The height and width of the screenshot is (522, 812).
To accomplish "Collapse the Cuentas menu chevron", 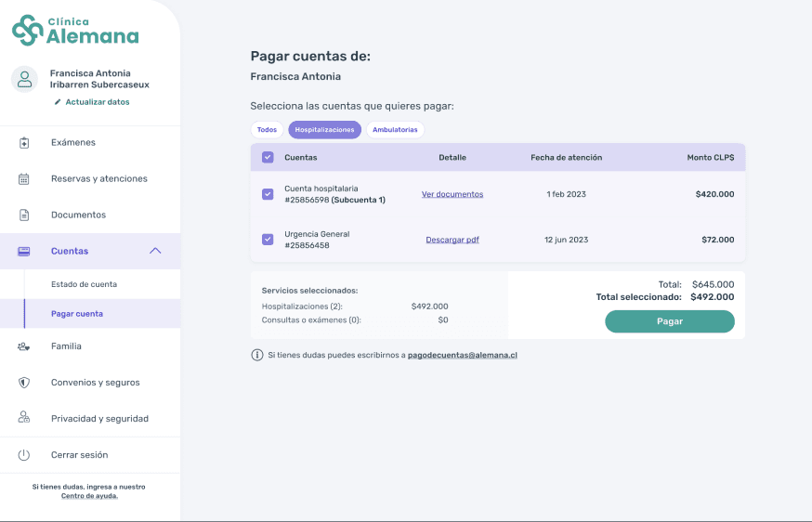I will pos(155,251).
